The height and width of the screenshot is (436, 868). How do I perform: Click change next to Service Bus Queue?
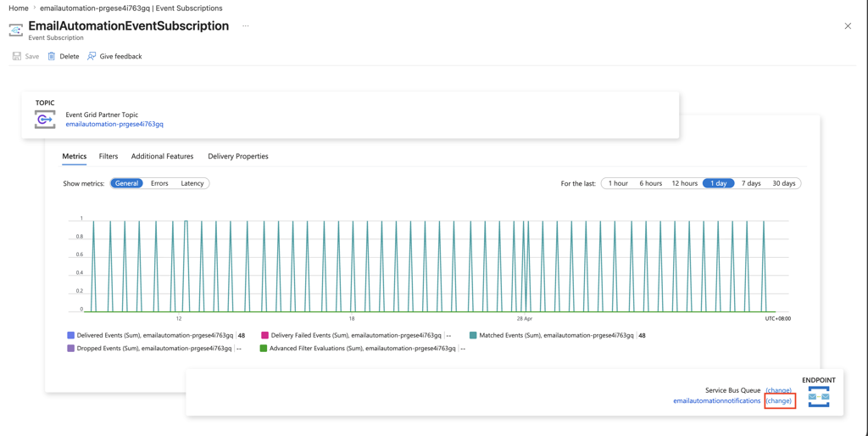click(778, 390)
